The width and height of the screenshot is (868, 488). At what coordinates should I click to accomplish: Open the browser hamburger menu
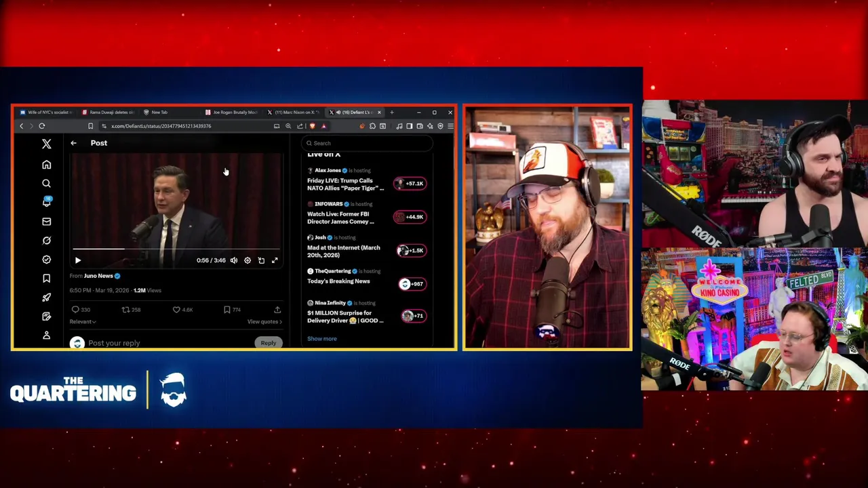pos(451,126)
